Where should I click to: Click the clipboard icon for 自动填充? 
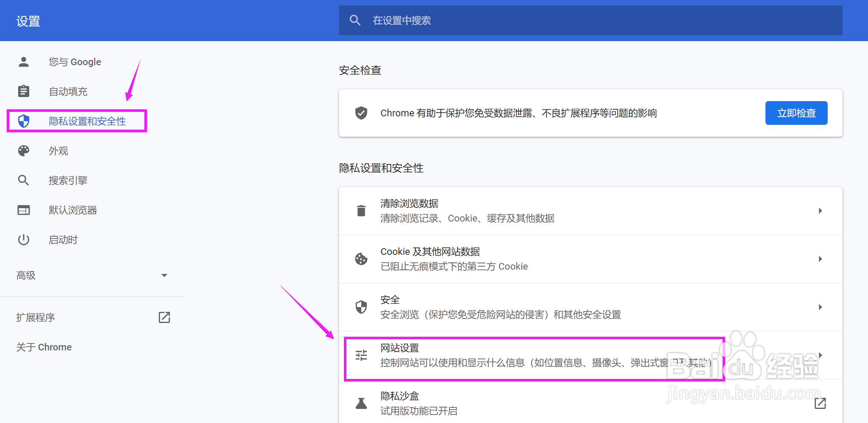[24, 91]
